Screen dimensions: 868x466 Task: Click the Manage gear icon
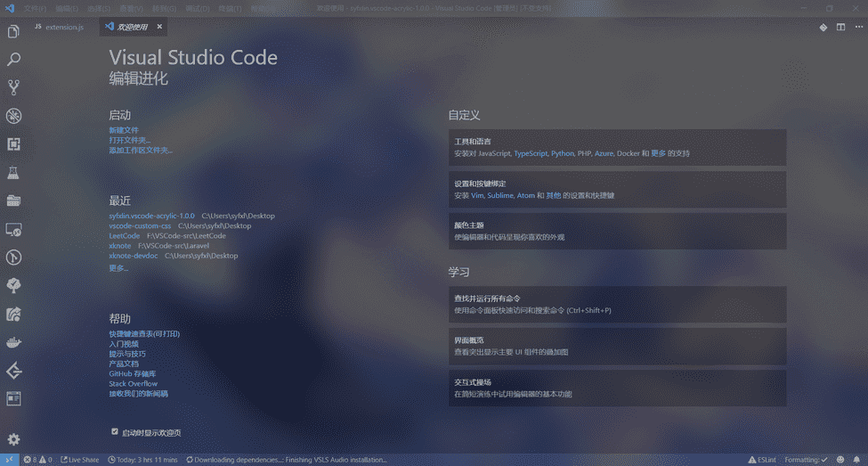coord(13,439)
